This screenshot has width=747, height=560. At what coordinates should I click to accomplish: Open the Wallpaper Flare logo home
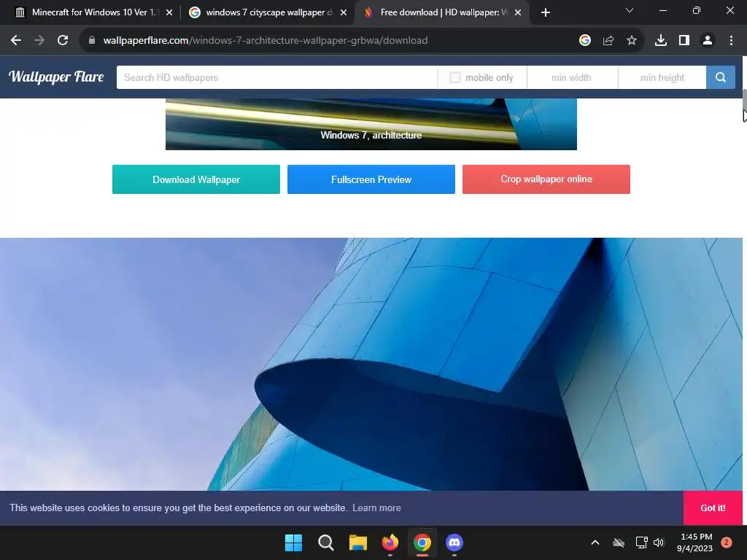(x=56, y=77)
